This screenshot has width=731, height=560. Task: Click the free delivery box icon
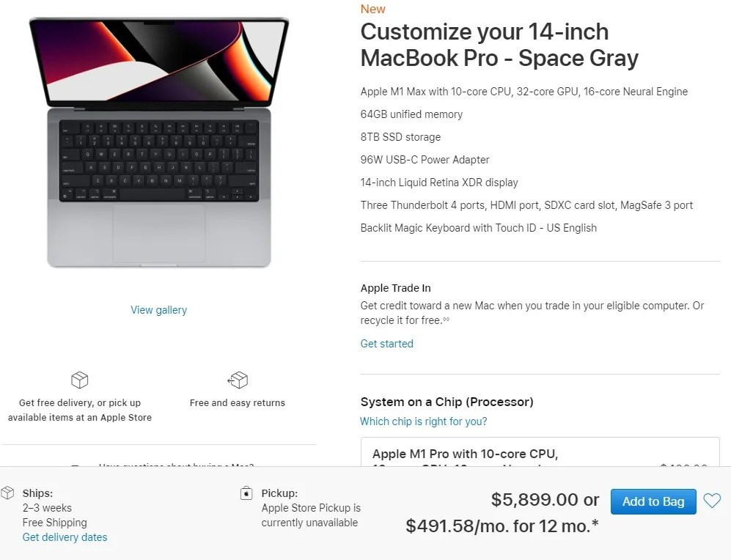point(79,380)
